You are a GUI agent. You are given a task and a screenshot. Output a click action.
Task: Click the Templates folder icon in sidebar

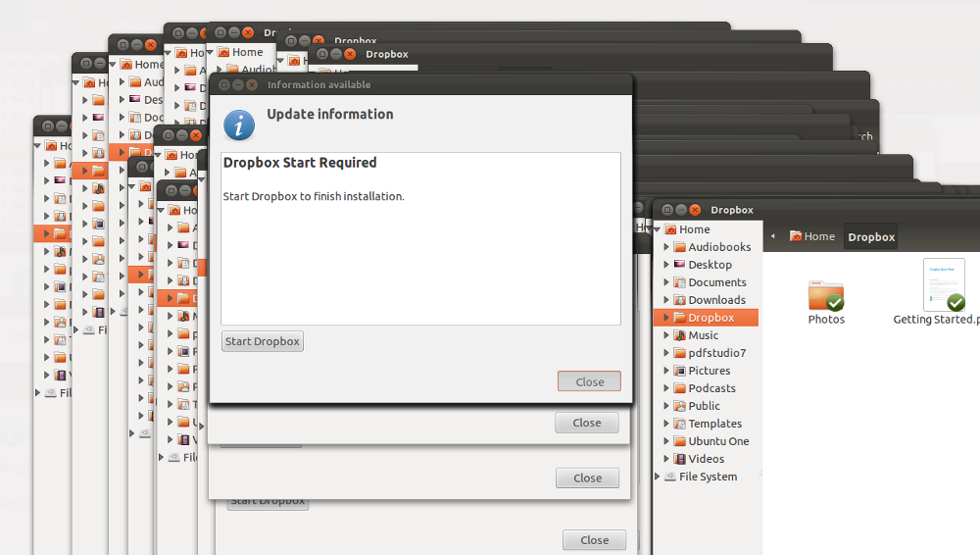tap(679, 424)
